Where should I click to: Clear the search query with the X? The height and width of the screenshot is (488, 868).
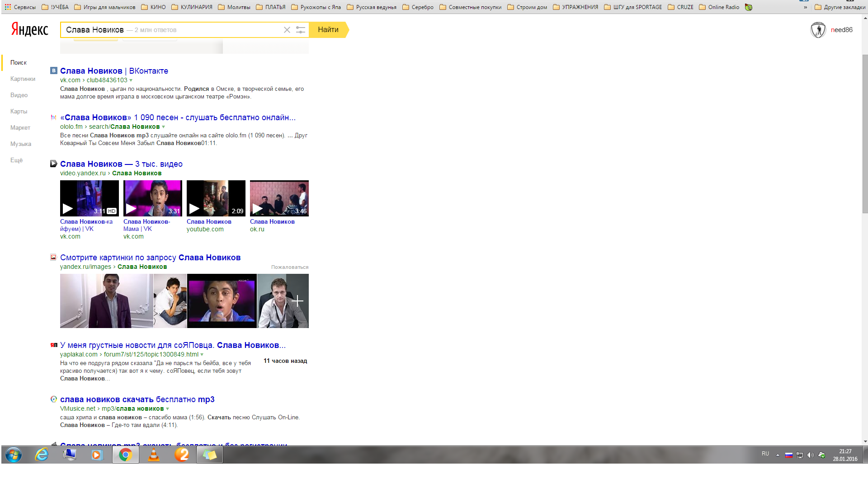pos(287,30)
